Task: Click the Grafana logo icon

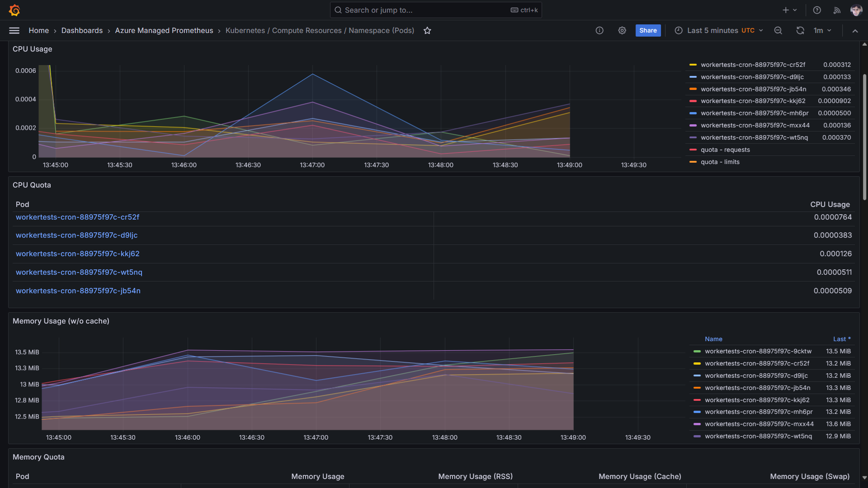Action: click(x=14, y=10)
